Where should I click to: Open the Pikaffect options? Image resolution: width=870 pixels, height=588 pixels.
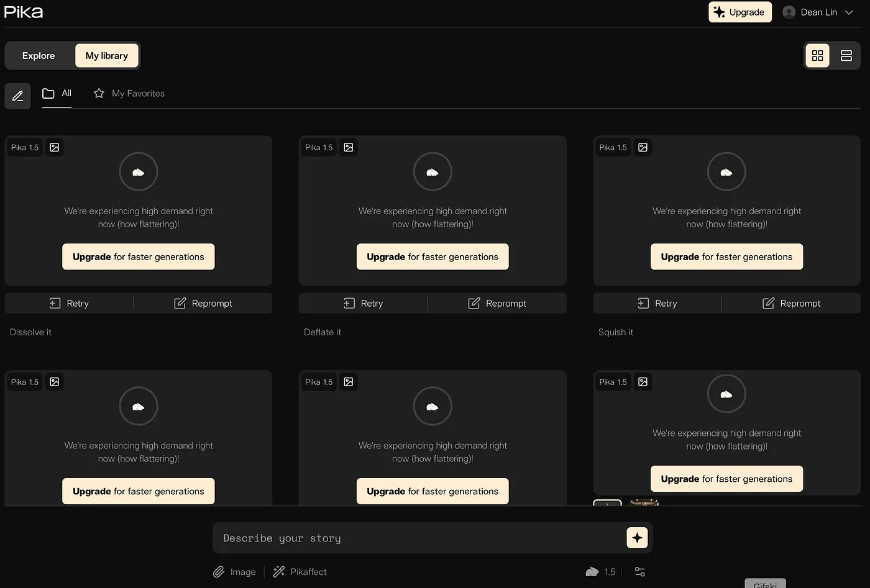300,572
